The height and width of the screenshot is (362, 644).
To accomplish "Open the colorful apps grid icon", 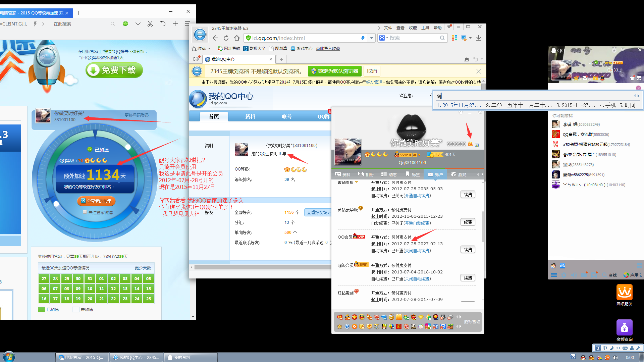I will coord(454,38).
